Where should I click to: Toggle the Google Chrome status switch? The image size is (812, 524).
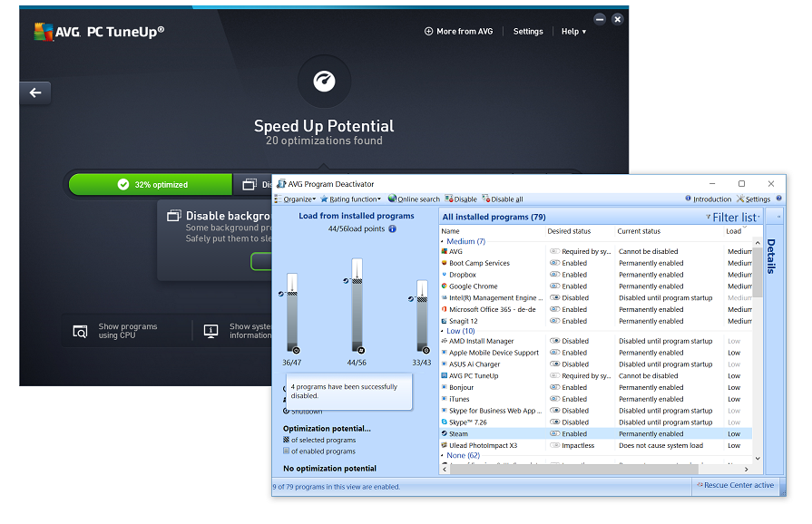[554, 286]
